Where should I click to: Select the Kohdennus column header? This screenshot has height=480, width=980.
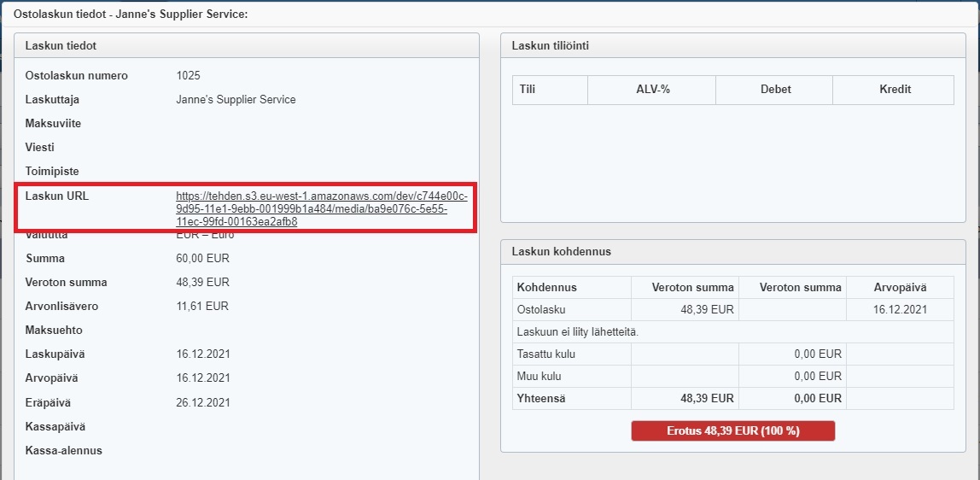pyautogui.click(x=547, y=288)
